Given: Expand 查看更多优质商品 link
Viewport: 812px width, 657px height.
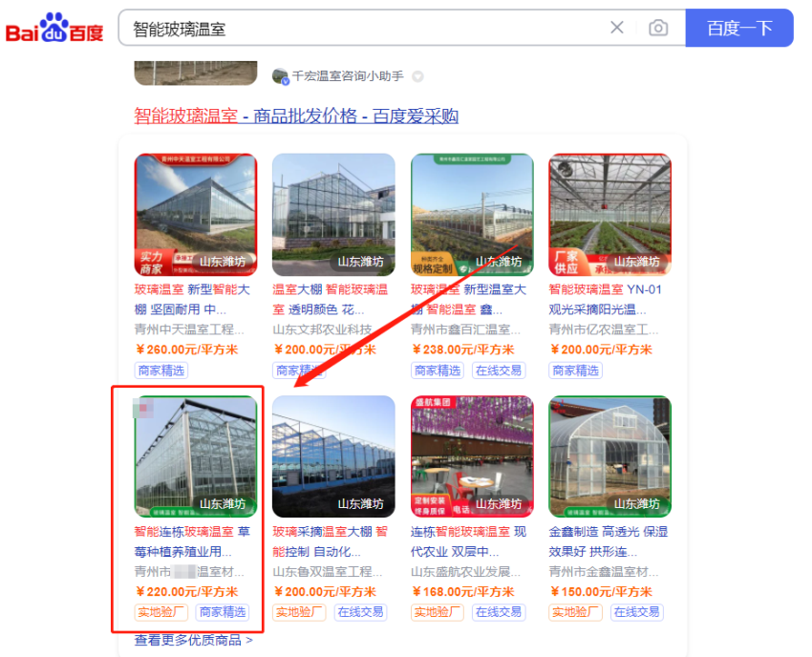Looking at the screenshot, I should (x=194, y=641).
